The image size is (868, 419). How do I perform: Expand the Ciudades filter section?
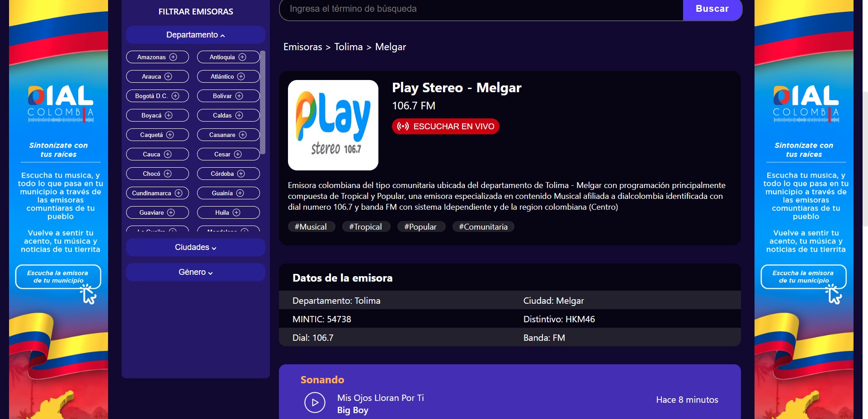click(x=195, y=247)
